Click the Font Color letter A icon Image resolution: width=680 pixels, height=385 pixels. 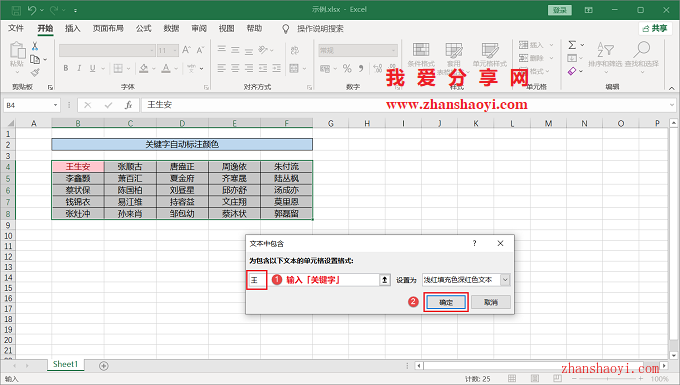click(x=166, y=68)
